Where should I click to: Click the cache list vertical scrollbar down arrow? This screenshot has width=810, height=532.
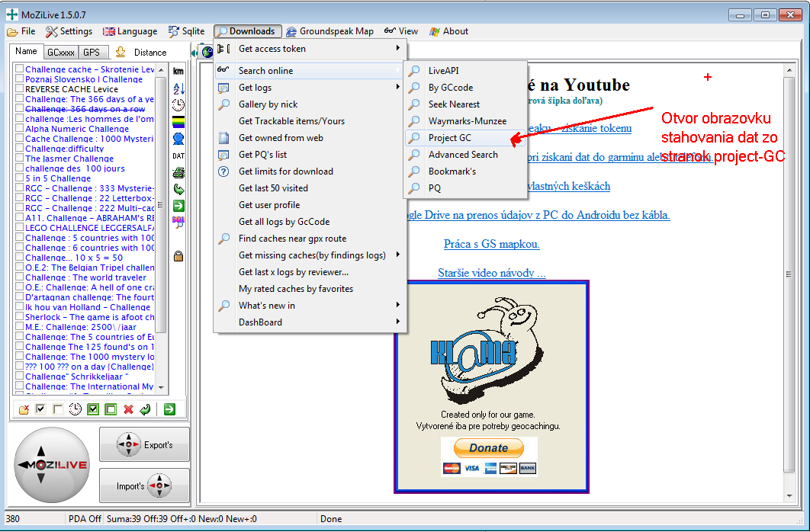(160, 388)
